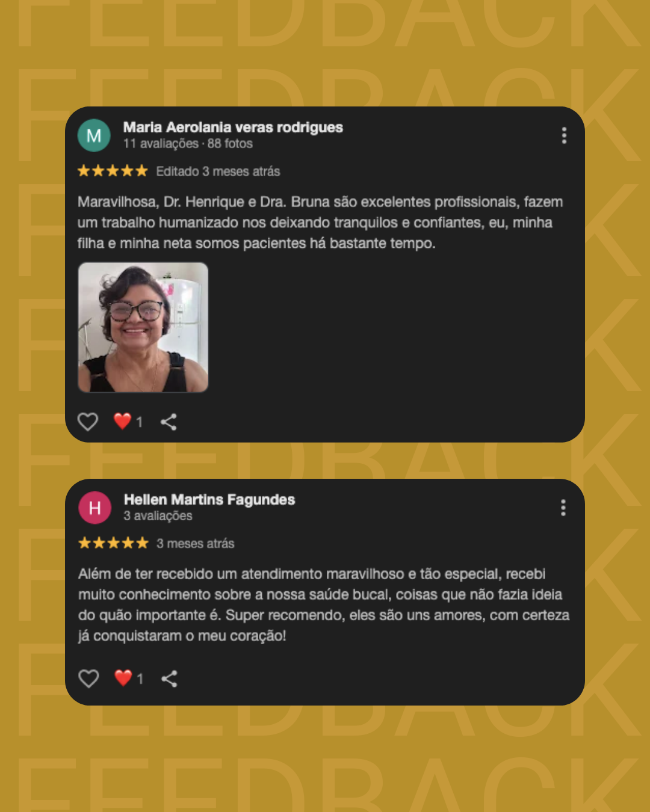
Task: View photo attached to Maria's review
Action: [143, 327]
